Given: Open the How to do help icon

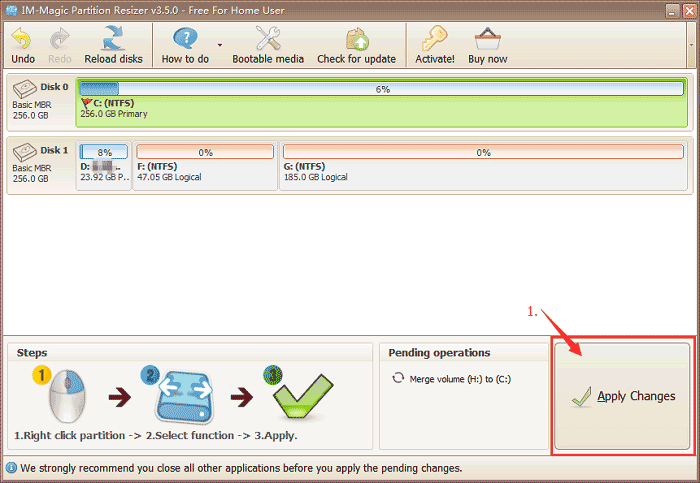Looking at the screenshot, I should 185,38.
